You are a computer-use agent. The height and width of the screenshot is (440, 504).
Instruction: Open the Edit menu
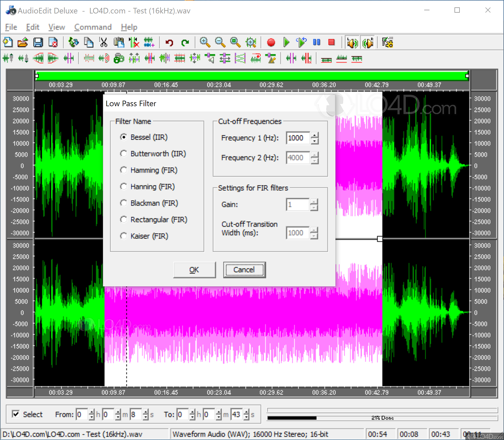coord(32,27)
